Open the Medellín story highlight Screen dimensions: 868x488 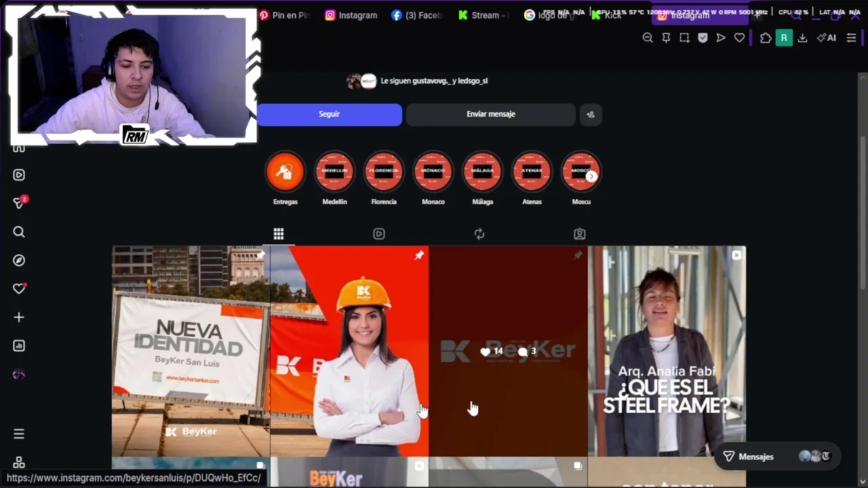click(334, 172)
